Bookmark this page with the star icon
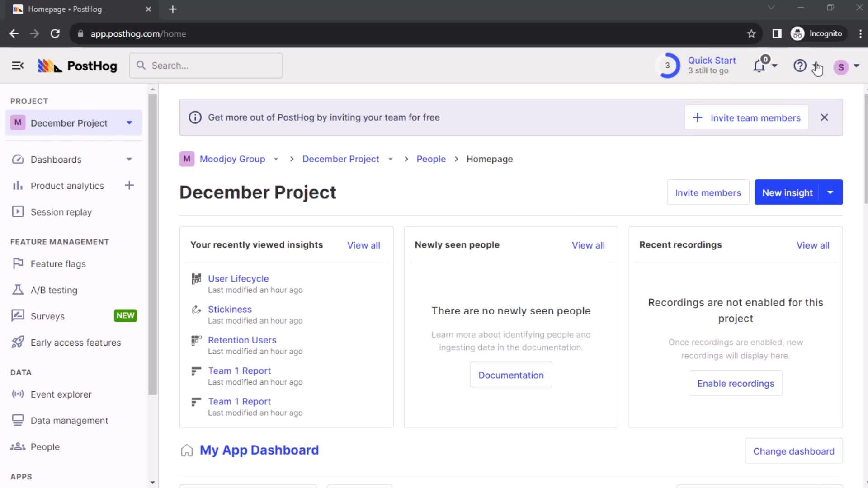Image resolution: width=868 pixels, height=488 pixels. (751, 33)
